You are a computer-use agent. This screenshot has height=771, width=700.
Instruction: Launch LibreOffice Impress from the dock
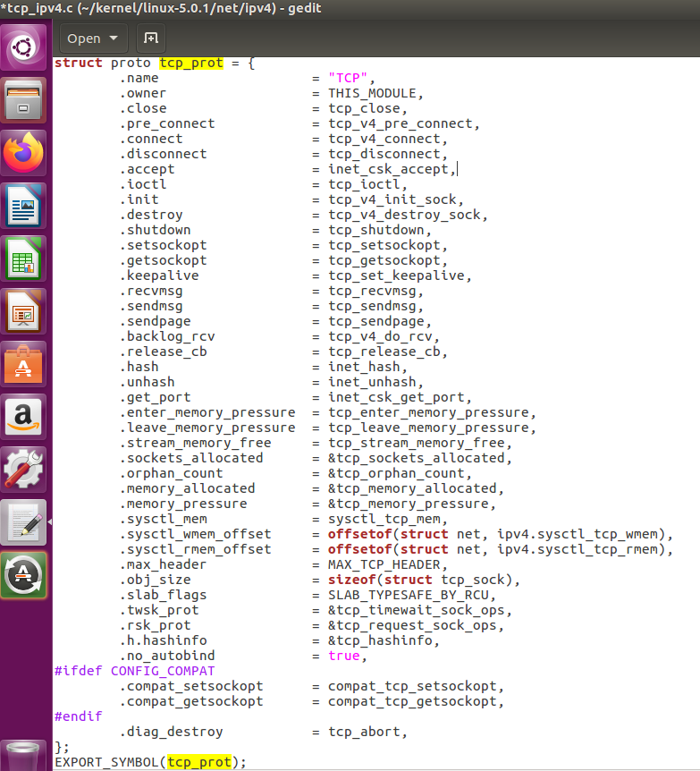23,311
